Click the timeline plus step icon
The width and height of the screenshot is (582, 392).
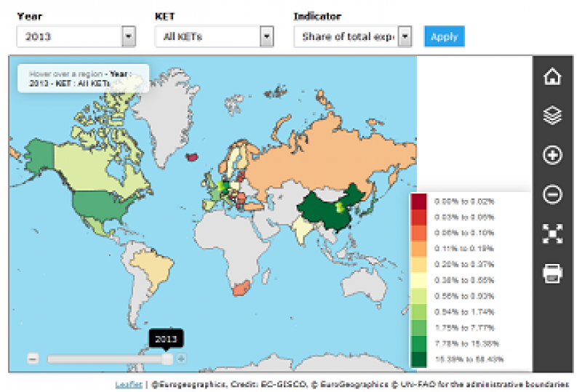click(x=181, y=359)
